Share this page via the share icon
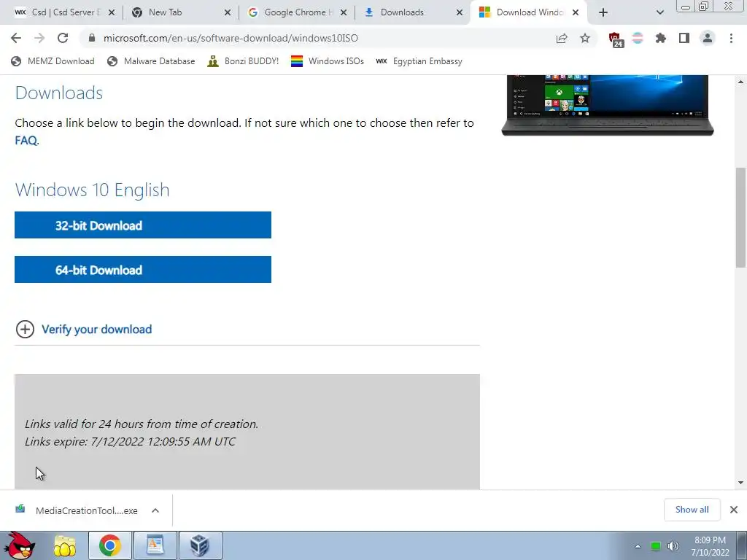 [562, 38]
